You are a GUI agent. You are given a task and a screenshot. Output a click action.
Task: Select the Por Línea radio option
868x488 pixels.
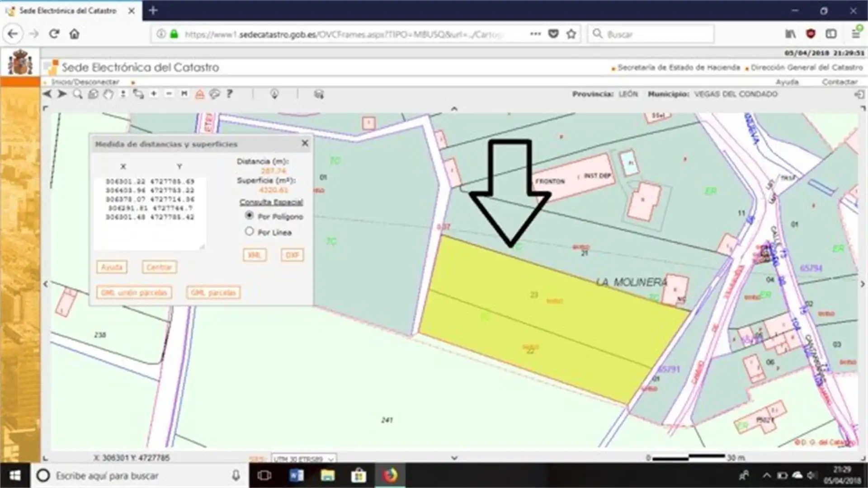point(249,231)
